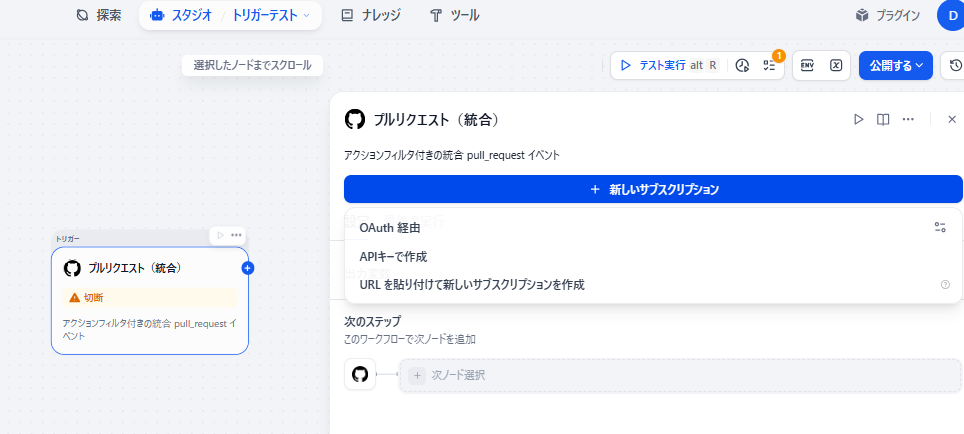Run this step play icon in panel header
The image size is (964, 434).
(858, 119)
